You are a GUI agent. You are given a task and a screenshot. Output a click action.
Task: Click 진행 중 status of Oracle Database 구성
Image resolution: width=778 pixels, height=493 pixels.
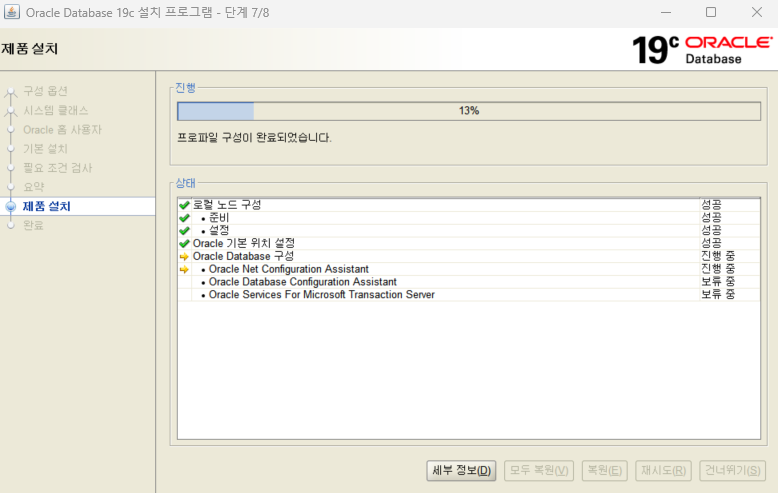(718, 256)
